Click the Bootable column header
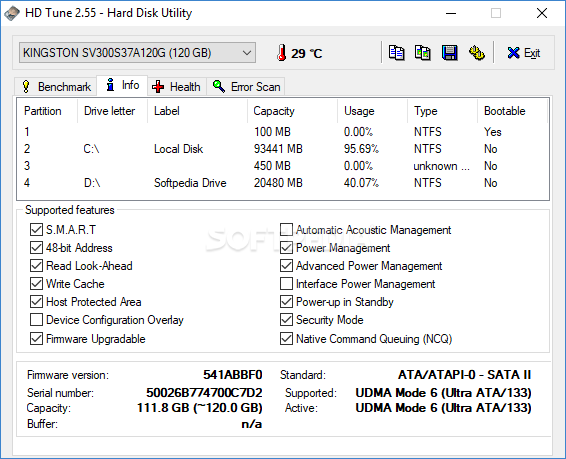The height and width of the screenshot is (459, 566). (513, 111)
